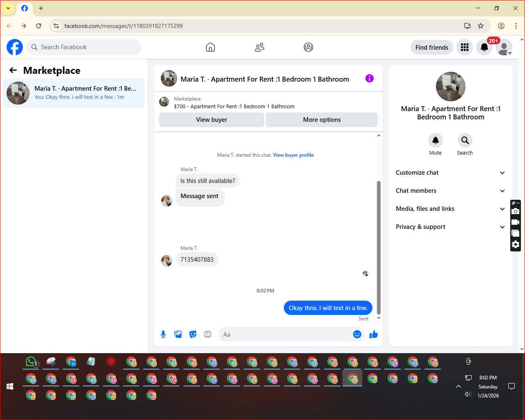Open the Friends icon in top navigation

(x=260, y=47)
